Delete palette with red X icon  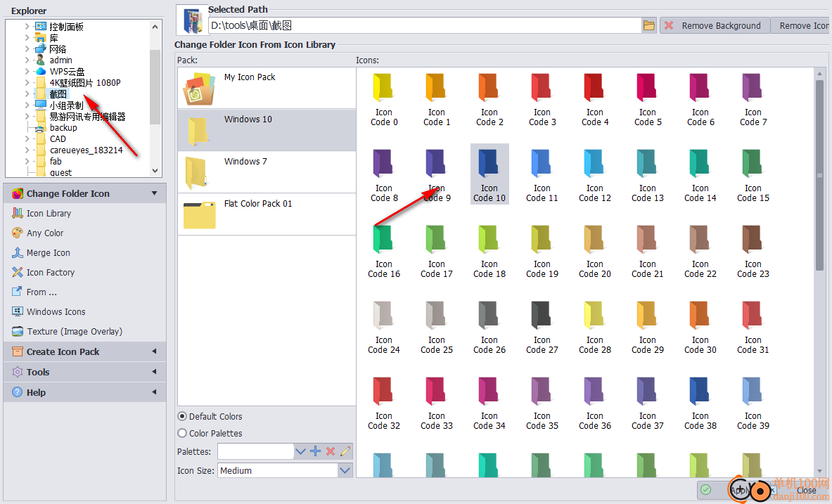coord(330,451)
